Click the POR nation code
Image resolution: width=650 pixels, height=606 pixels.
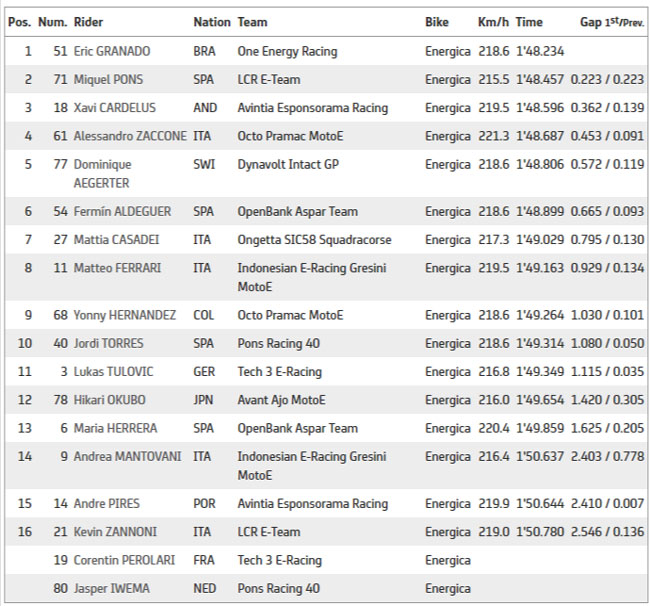[x=204, y=504]
